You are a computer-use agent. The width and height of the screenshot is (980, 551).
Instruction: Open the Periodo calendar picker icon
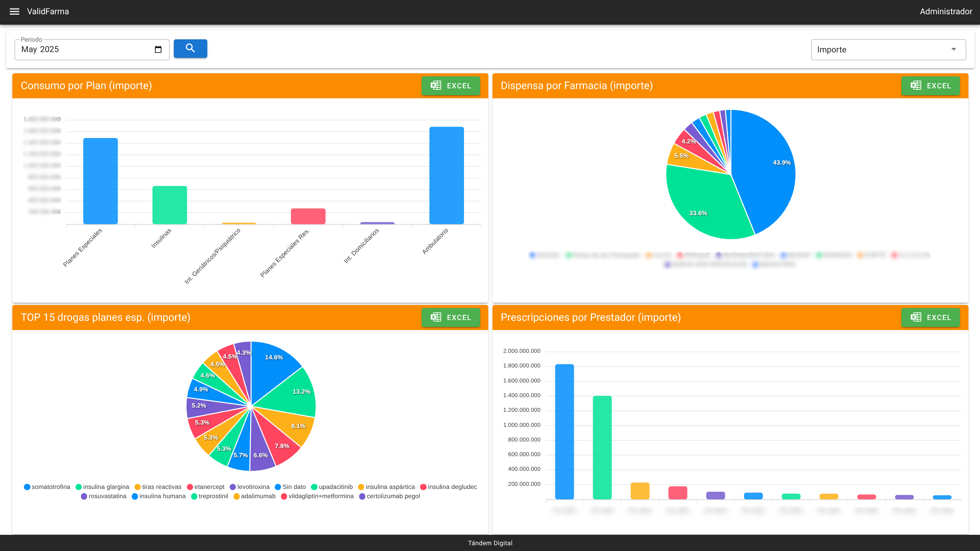point(158,49)
